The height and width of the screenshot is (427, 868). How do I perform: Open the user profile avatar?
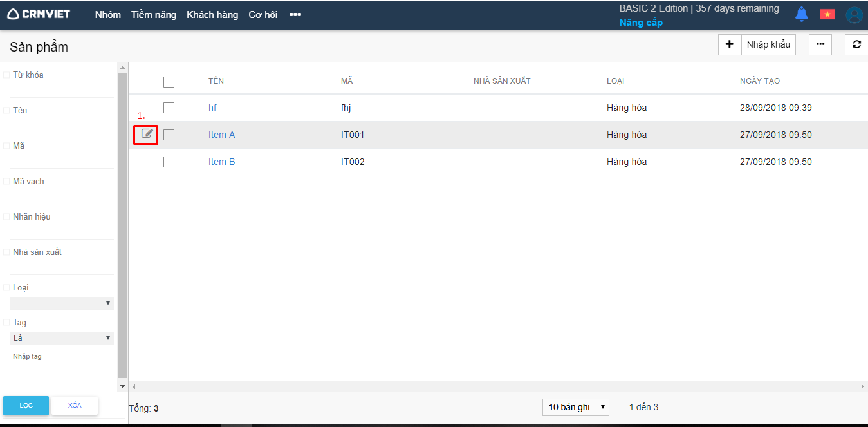click(x=854, y=15)
